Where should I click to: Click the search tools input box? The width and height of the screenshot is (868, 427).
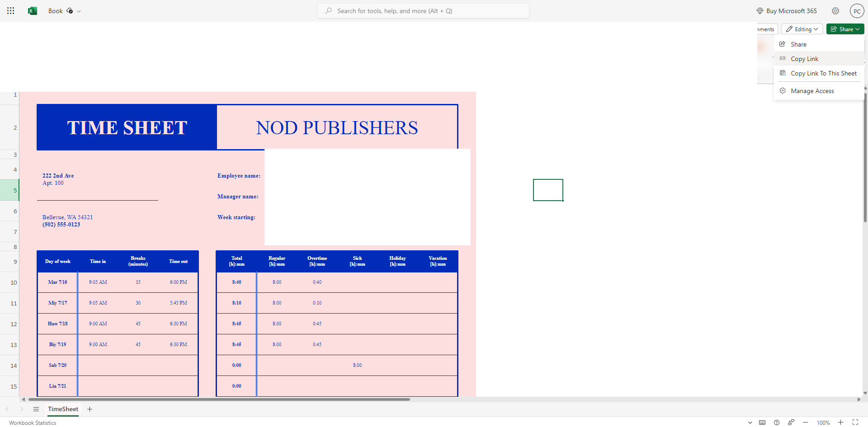(x=423, y=11)
